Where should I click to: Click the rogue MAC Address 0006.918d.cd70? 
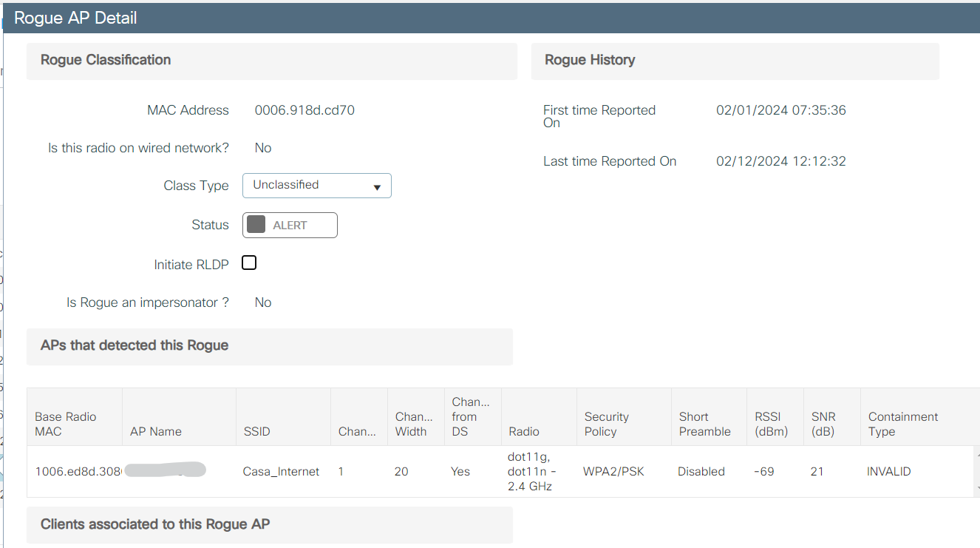point(304,109)
